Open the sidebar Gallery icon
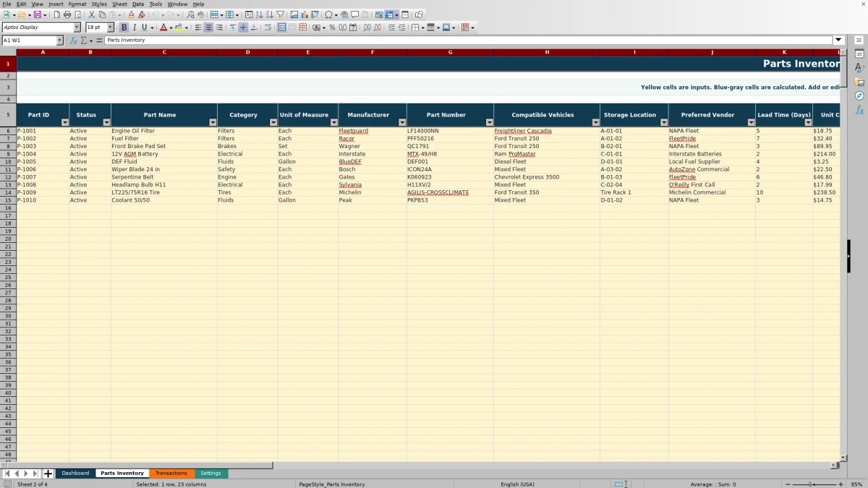 (859, 82)
